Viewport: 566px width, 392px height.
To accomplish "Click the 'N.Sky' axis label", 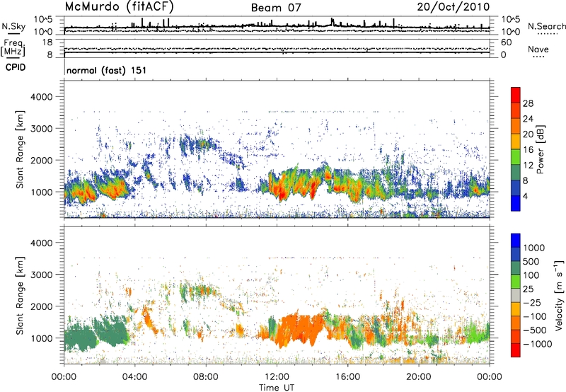I will [x=13, y=26].
